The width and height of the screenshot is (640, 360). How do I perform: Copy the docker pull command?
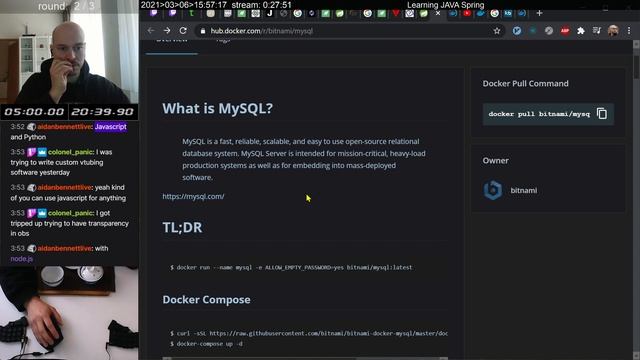pyautogui.click(x=602, y=113)
